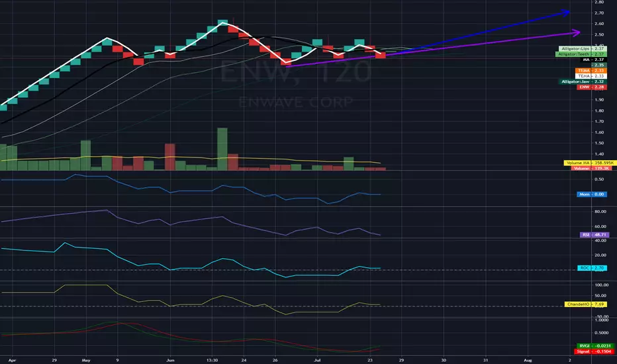Click the purple RSI 48.71 label
Screen dimensions: 617x364
(x=594, y=234)
